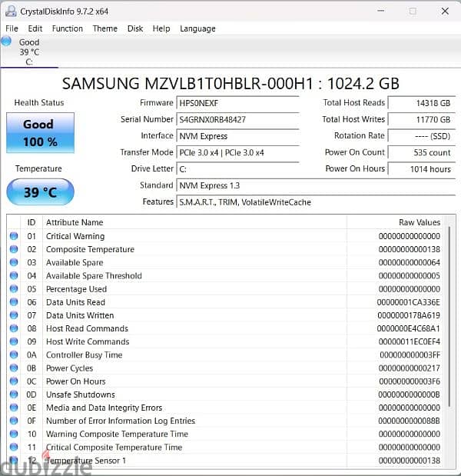Select the Good 39 °C C: drive tab

click(29, 52)
